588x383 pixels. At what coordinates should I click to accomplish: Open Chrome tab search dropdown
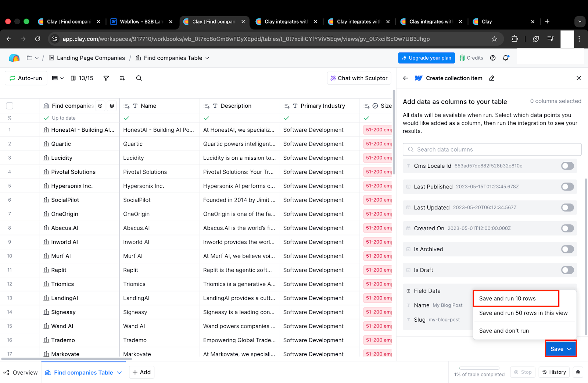pyautogui.click(x=580, y=21)
